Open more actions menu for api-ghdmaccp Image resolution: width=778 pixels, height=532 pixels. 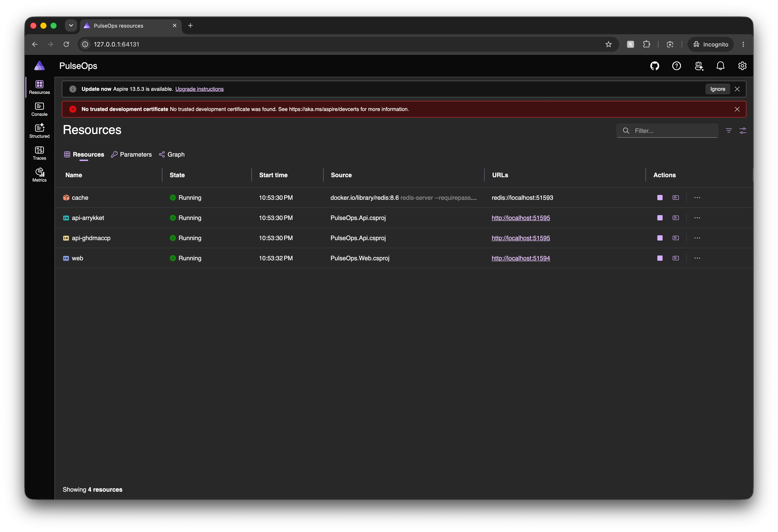(x=697, y=238)
